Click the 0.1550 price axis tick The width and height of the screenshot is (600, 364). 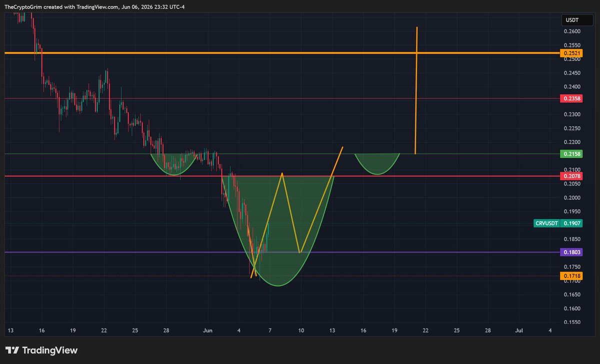pos(572,322)
